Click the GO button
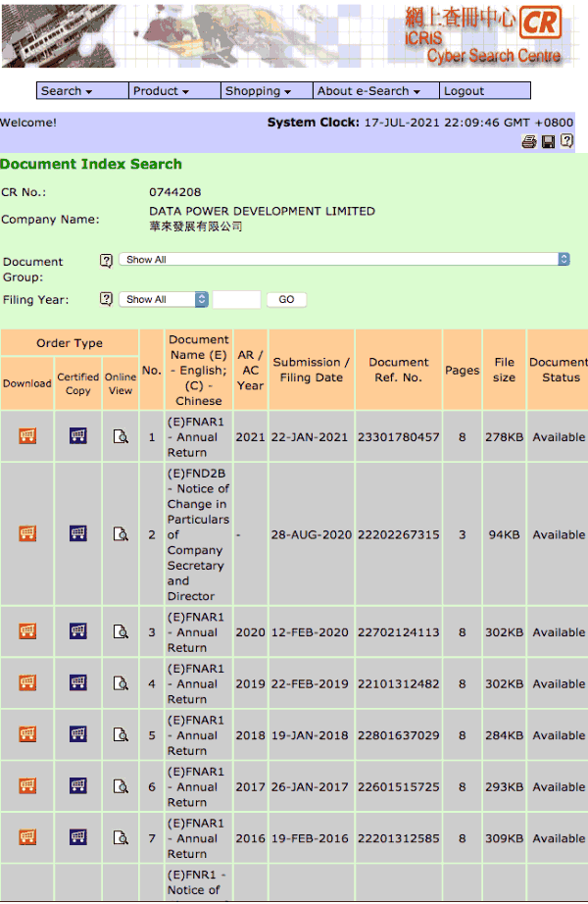The height and width of the screenshot is (904, 588). point(286,299)
